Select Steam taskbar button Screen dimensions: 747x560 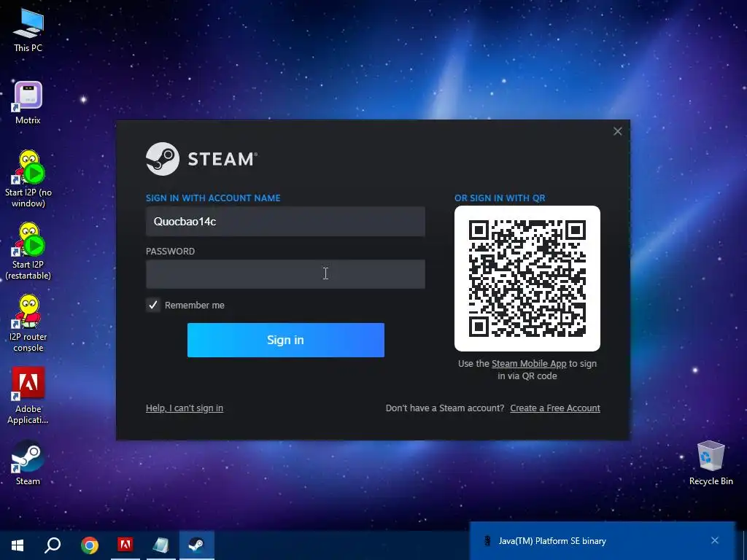tap(196, 545)
